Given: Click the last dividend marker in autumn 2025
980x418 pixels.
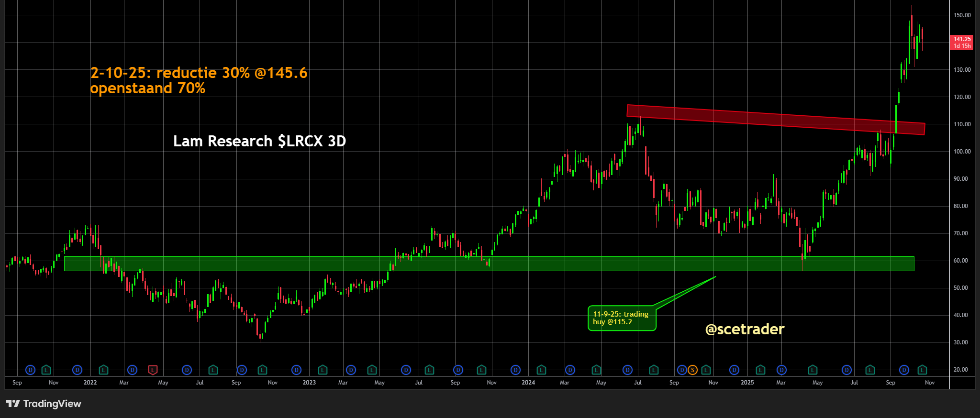Looking at the screenshot, I should 904,370.
